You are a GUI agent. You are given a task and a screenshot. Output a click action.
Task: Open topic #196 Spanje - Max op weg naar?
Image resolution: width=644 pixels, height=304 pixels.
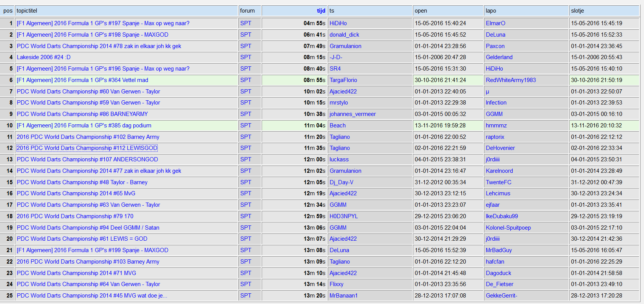(x=103, y=69)
